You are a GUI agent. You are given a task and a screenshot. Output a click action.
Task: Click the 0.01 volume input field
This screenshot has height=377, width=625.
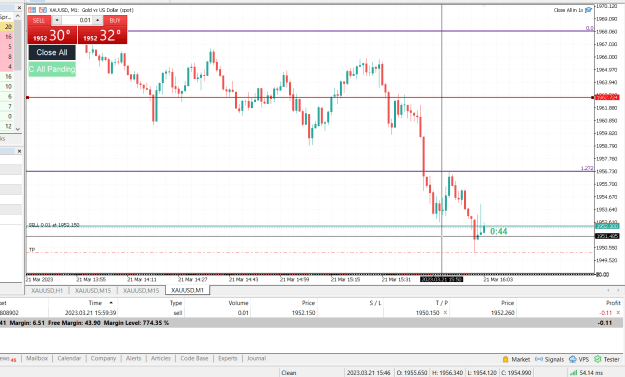[77, 20]
